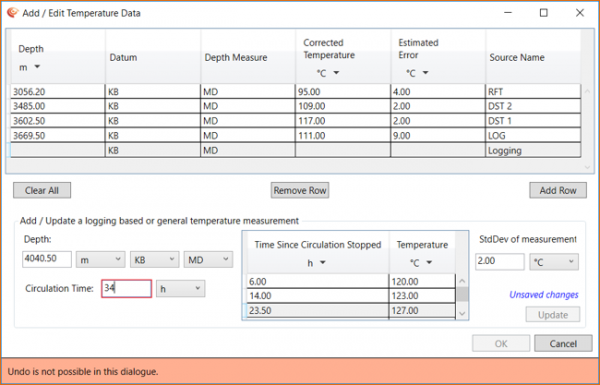Maximize the Add / Edit Temperature Data window

pyautogui.click(x=543, y=13)
